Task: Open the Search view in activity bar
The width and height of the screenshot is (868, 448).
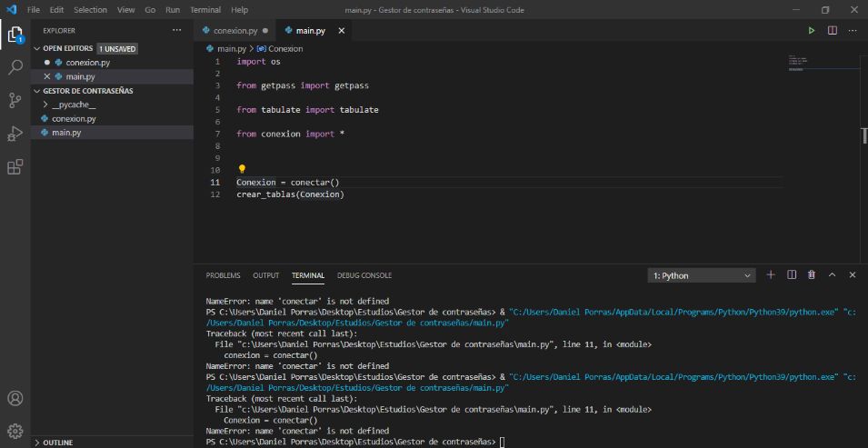Action: (15, 67)
